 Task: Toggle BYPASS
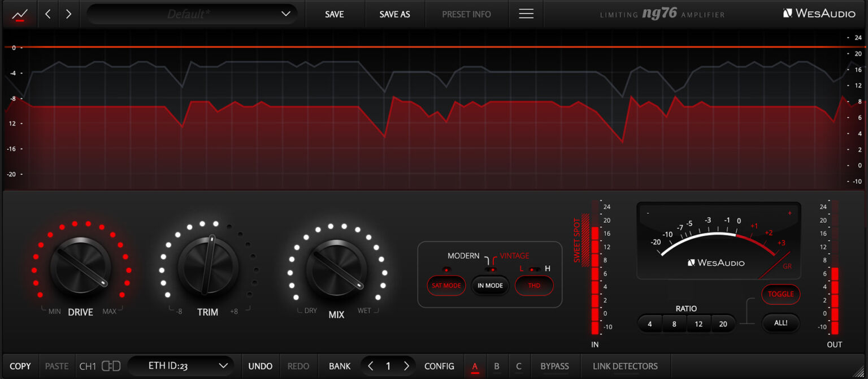(x=555, y=366)
